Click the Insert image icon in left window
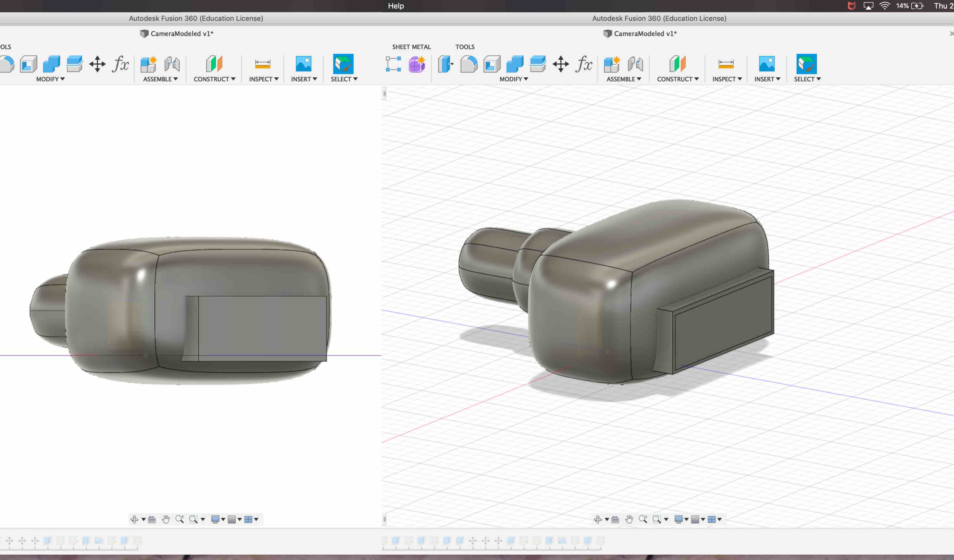 point(303,64)
